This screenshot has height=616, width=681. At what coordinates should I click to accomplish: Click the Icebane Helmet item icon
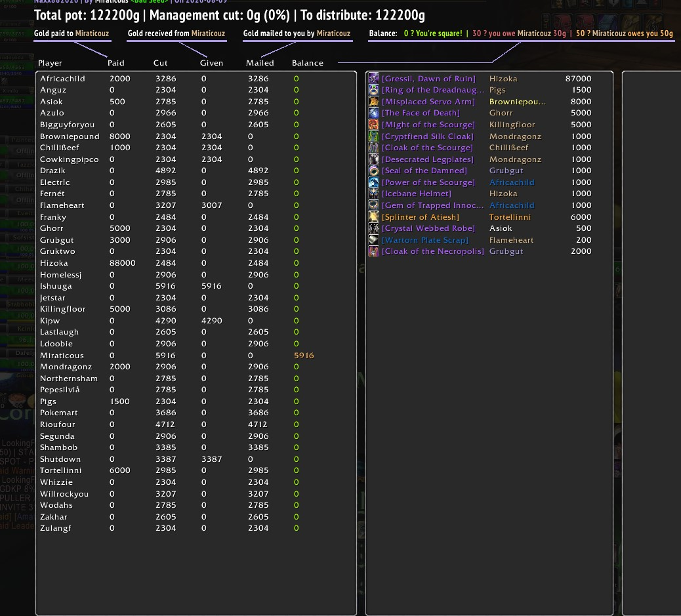click(x=373, y=194)
